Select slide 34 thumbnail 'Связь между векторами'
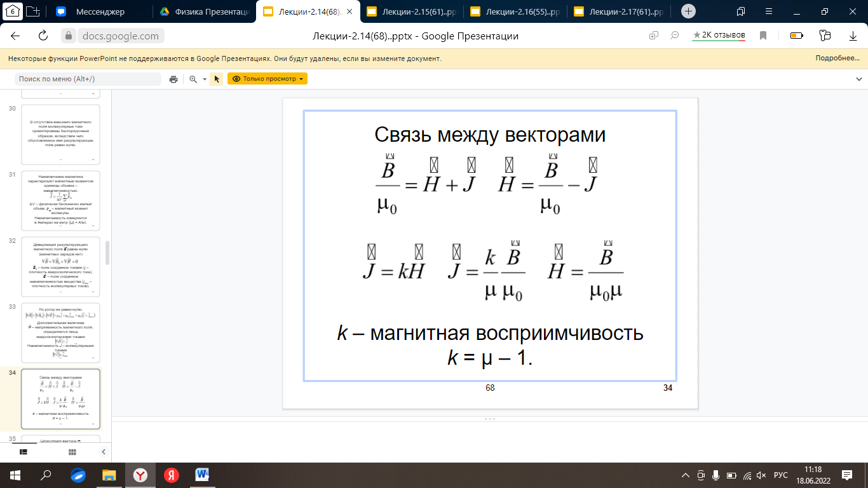The width and height of the screenshot is (868, 488). click(60, 399)
